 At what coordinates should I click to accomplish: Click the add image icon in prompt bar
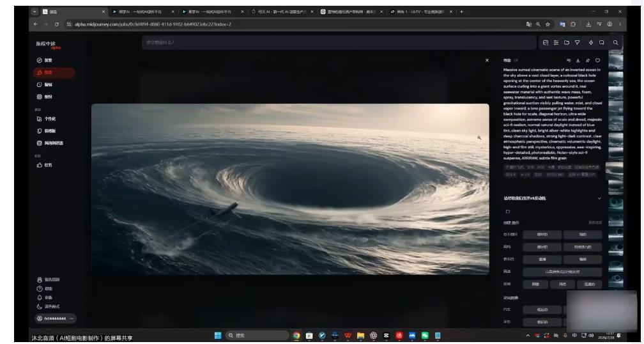pyautogui.click(x=546, y=42)
